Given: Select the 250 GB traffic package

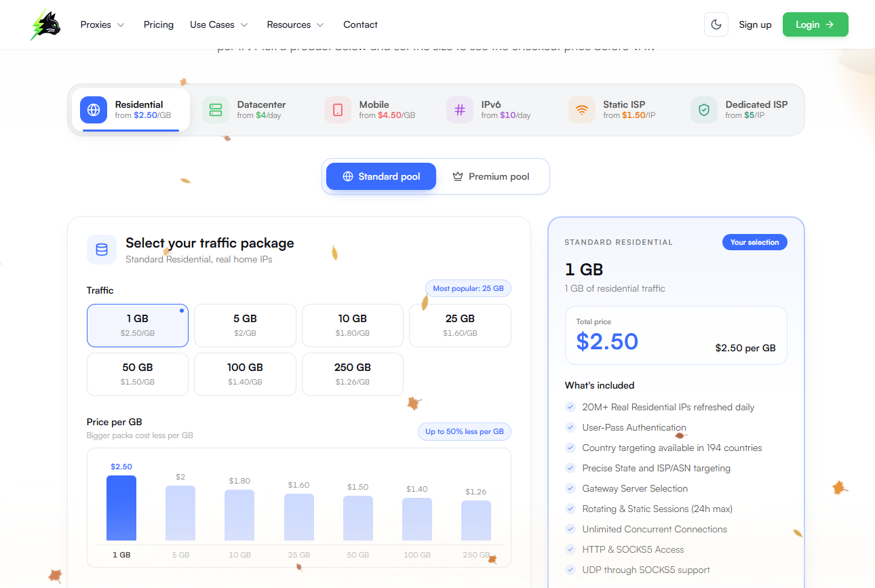Looking at the screenshot, I should 353,374.
